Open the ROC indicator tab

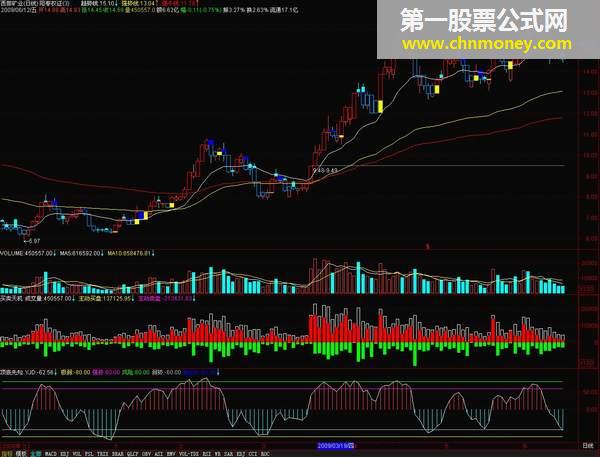(265, 454)
